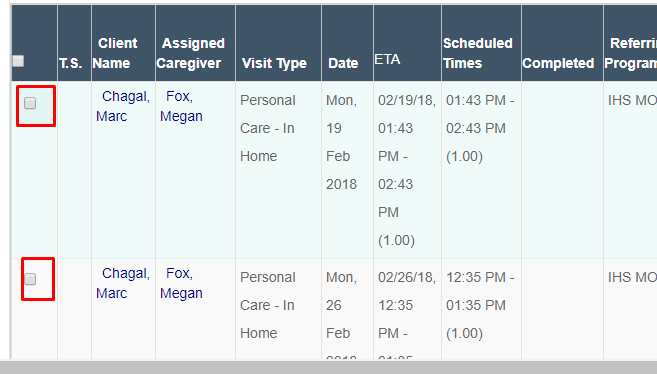Open Chagal, Marc client link in second row
The width and height of the screenshot is (657, 374).
point(123,283)
